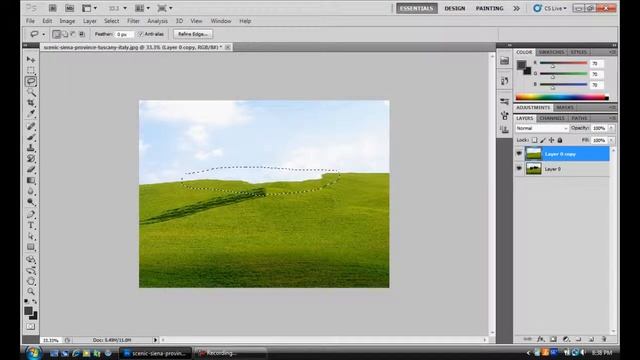This screenshot has height=360, width=640.
Task: Select the Pen tool
Action: click(x=31, y=214)
